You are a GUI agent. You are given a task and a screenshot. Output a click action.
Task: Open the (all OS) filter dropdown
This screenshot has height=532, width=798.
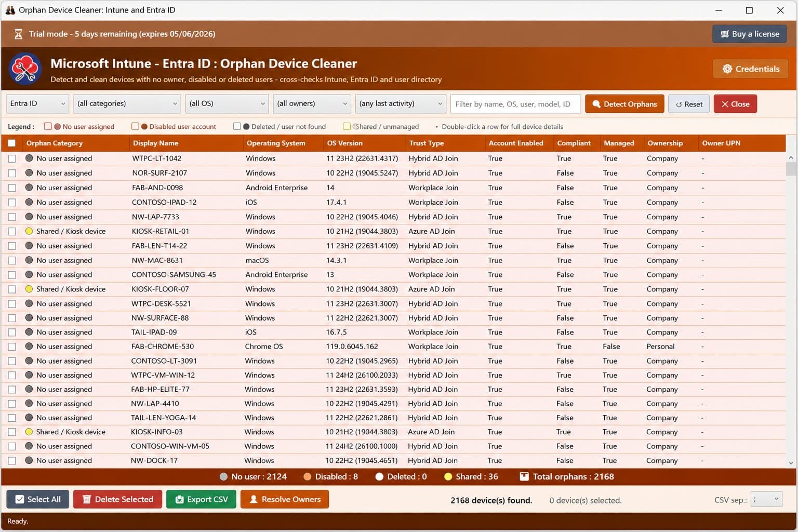[x=227, y=103]
